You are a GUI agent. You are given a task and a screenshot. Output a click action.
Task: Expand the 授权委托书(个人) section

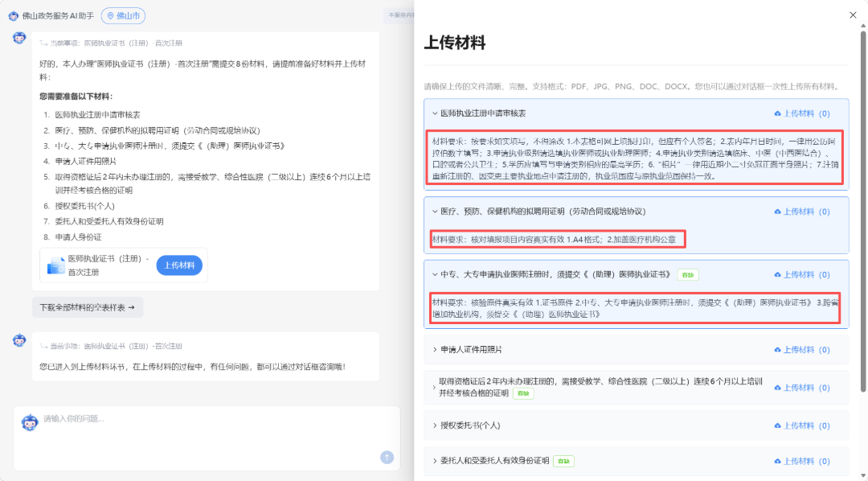tap(435, 425)
